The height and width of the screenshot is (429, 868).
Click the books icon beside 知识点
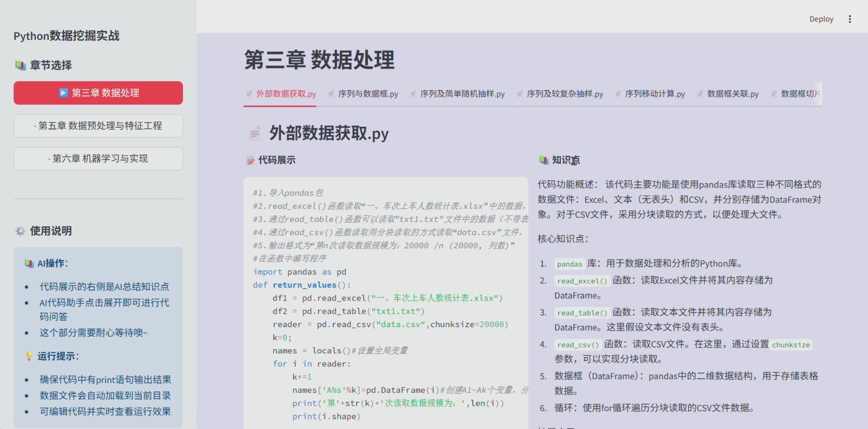[x=543, y=160]
